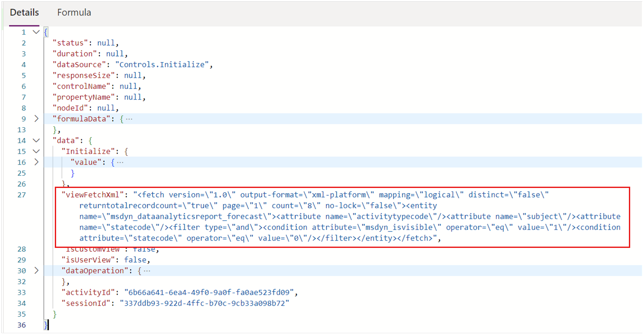Expand the value node at line 16
This screenshot has width=644, height=335.
point(36,162)
